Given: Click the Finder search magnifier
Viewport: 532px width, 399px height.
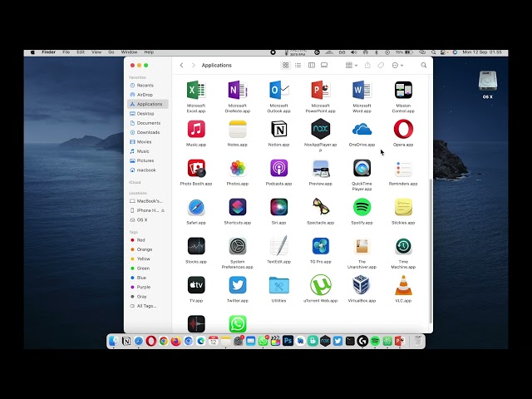Looking at the screenshot, I should point(423,65).
